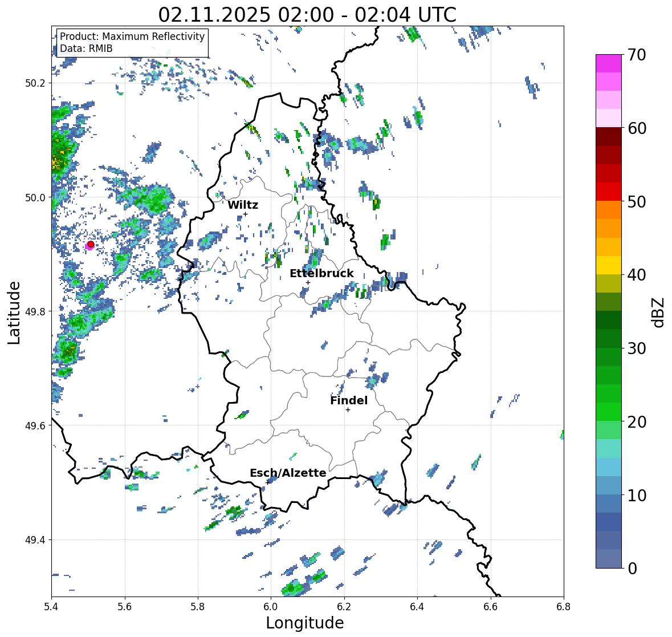672x637 pixels.
Task: Click the 'Data: RMIB' legend text
Action: point(86,48)
